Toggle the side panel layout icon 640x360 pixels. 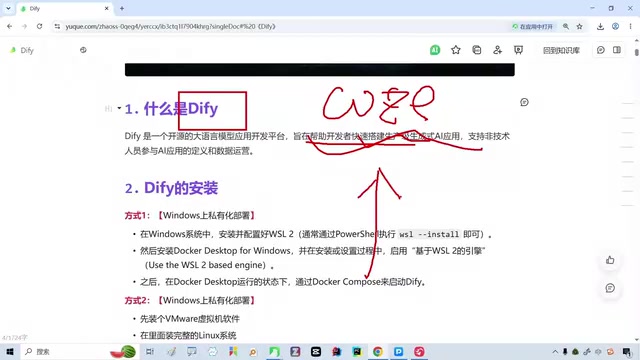pos(617,50)
